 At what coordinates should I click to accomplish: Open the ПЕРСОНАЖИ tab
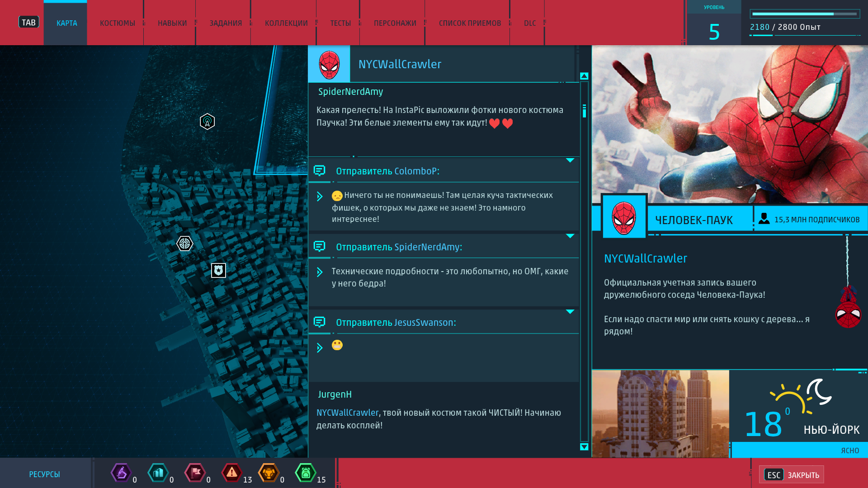pos(395,23)
